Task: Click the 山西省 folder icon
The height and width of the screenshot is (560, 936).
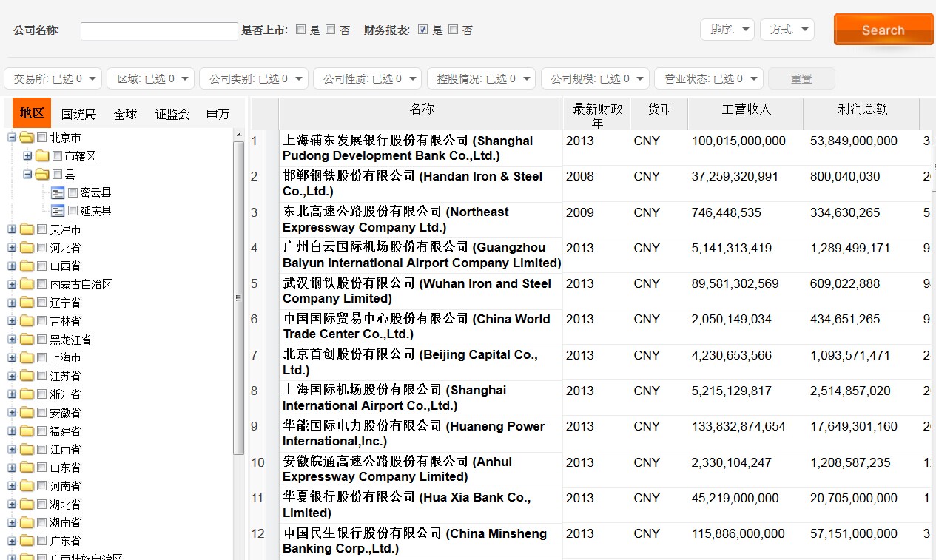Action: click(27, 266)
